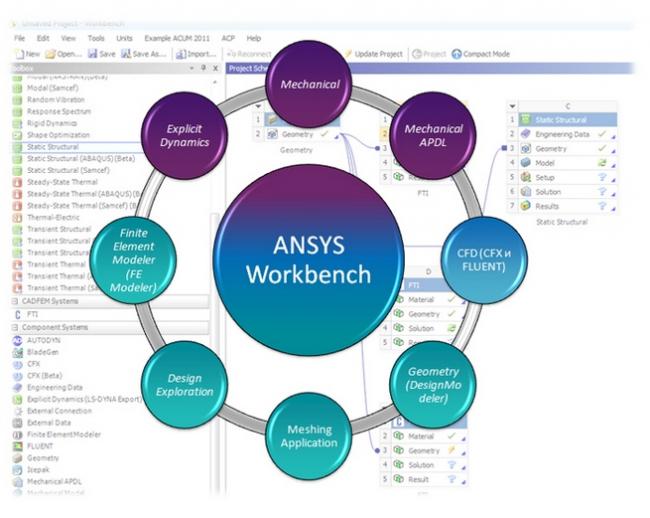Select highlighted Static Structural in Toolbox
Screen dimensions: 650x518
[53, 147]
